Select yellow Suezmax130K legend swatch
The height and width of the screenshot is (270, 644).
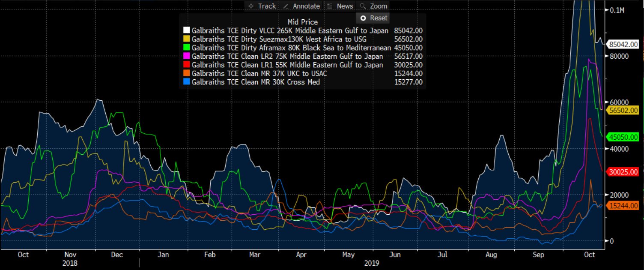(186, 39)
